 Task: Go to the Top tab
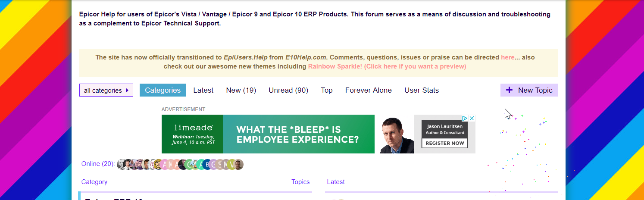pyautogui.click(x=327, y=90)
